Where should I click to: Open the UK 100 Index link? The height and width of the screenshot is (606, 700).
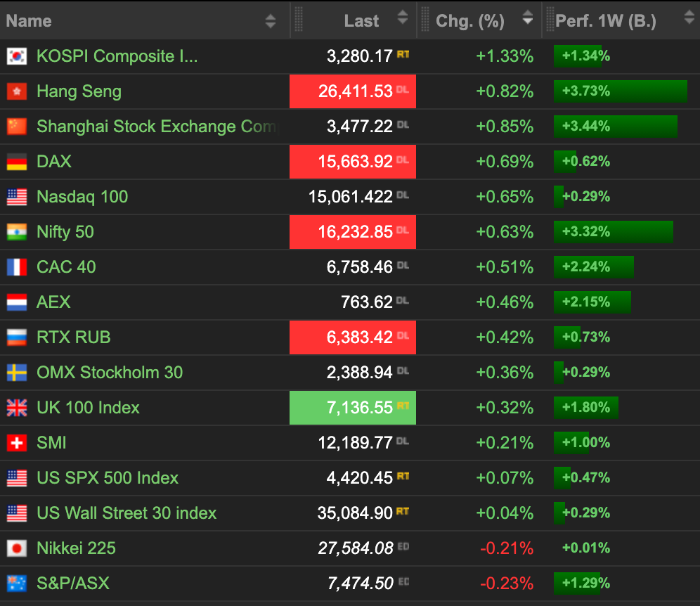[88, 408]
